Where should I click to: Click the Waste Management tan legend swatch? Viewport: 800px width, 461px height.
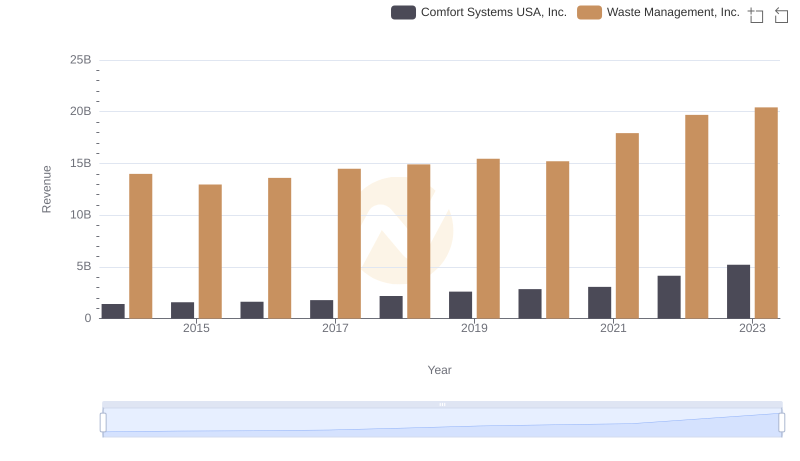pos(589,12)
